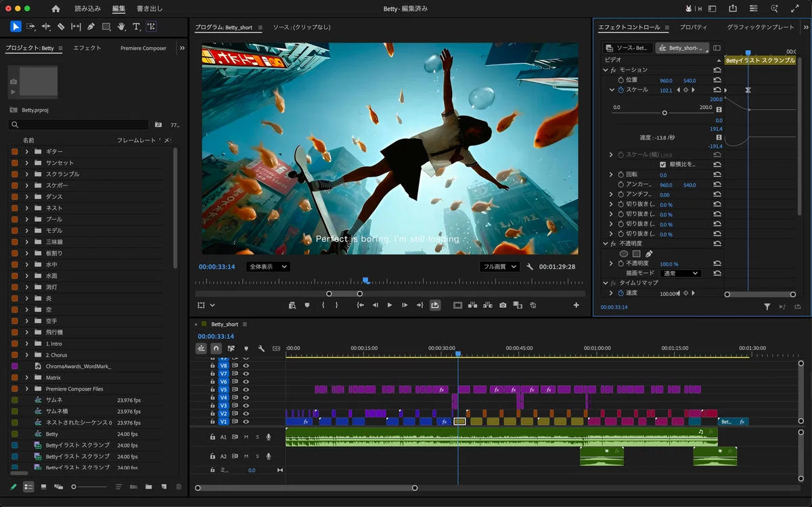Toggle timeline snap magnet icon
The height and width of the screenshot is (507, 812).
pyautogui.click(x=216, y=349)
